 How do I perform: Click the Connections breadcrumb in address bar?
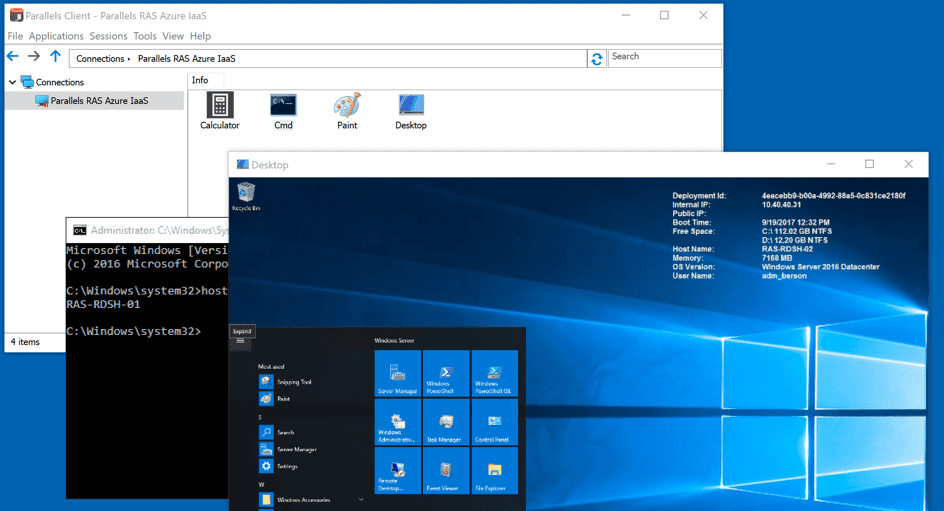100,58
